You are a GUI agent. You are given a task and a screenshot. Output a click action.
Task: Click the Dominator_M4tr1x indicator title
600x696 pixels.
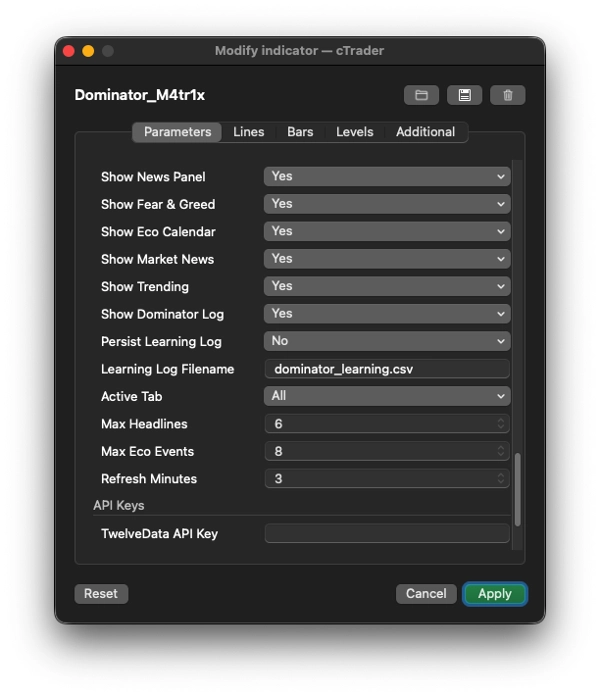coord(140,95)
